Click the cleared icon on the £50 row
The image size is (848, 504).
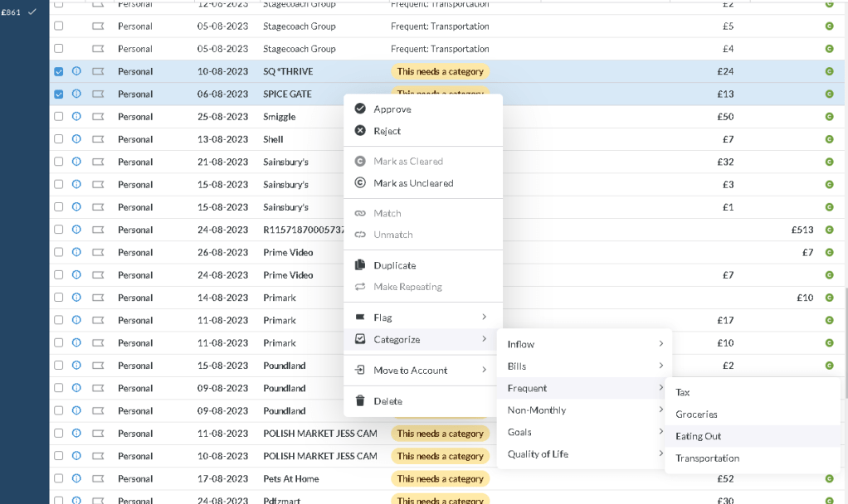click(x=829, y=117)
